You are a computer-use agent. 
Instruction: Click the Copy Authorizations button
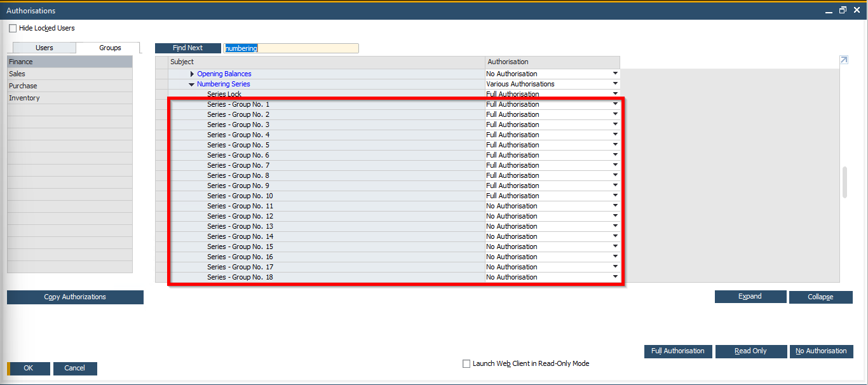(x=75, y=297)
